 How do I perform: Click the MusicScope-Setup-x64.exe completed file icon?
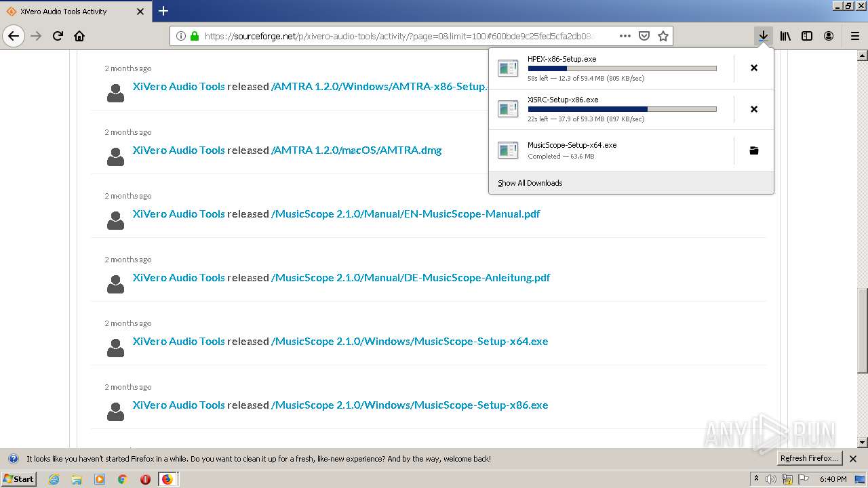click(x=508, y=150)
